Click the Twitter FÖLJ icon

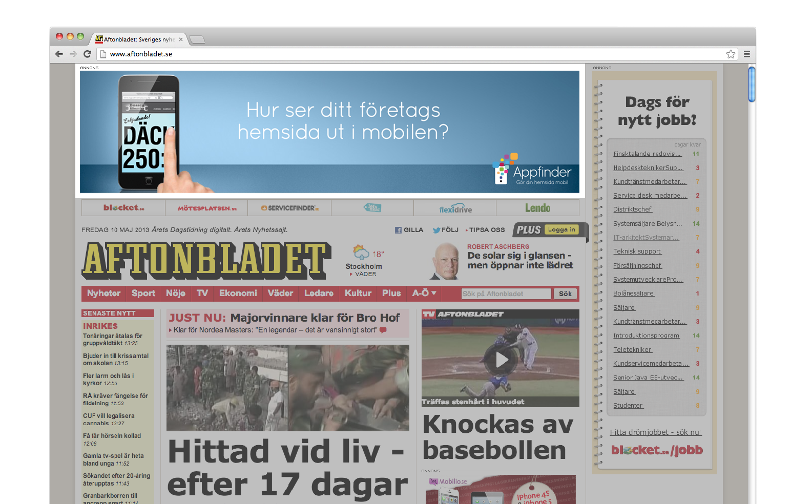tap(436, 230)
